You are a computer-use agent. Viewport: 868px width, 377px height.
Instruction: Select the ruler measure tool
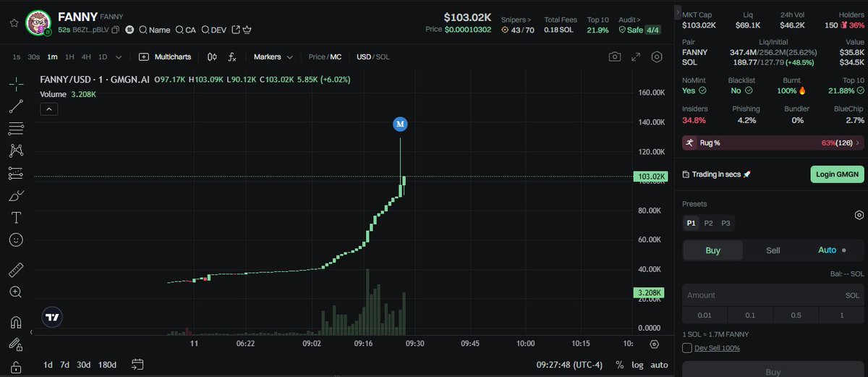click(16, 271)
